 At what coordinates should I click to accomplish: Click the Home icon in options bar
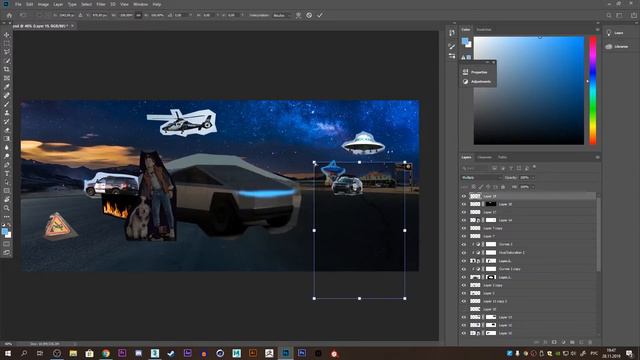click(x=9, y=15)
